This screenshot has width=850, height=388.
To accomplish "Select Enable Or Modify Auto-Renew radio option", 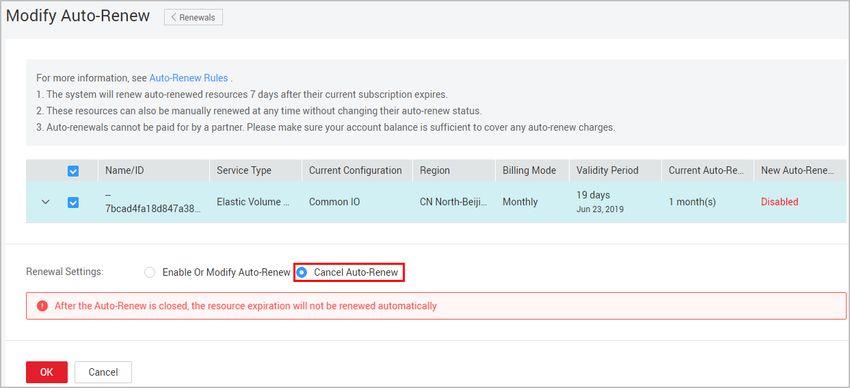I will (x=150, y=273).
